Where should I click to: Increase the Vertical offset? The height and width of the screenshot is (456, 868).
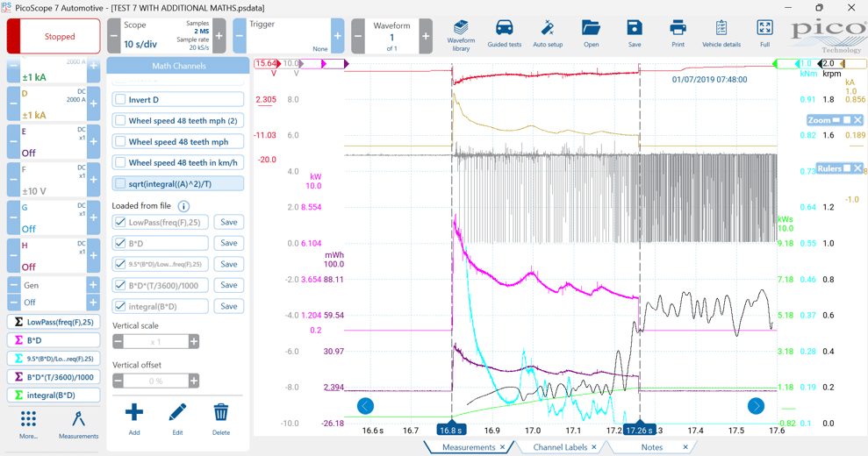click(x=194, y=381)
